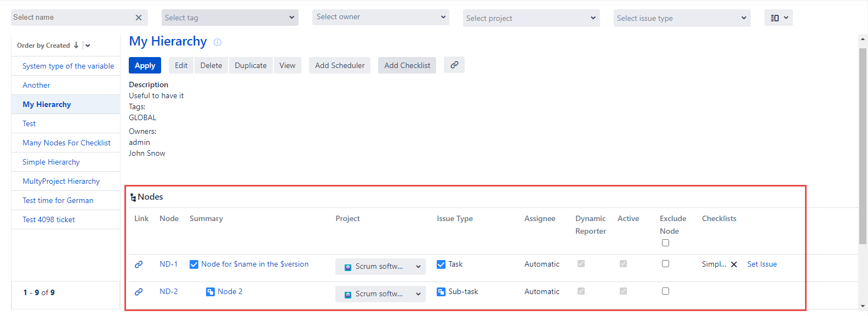This screenshot has height=316, width=868.
Task: Open the Project dropdown for ND-1
Action: (380, 267)
